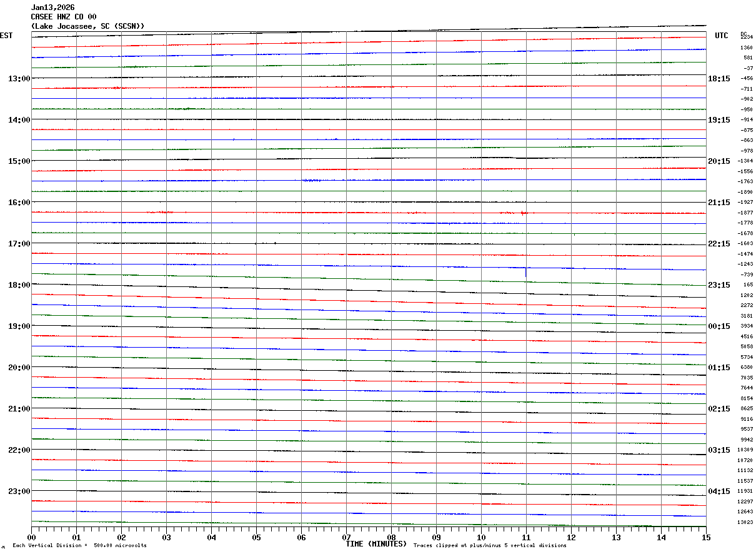Click the "15:00" EST hour label
Viewport: 756px width, 554px height.
[x=19, y=161]
